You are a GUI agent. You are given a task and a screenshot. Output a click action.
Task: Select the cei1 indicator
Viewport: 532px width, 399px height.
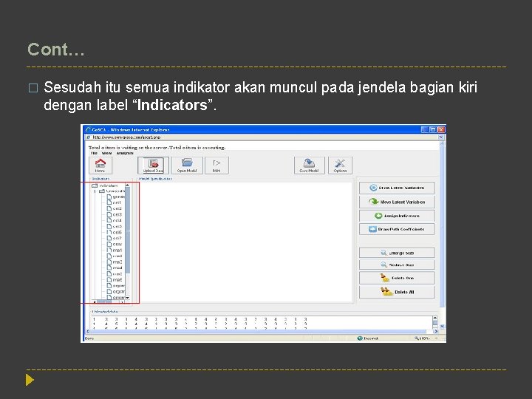pos(114,202)
